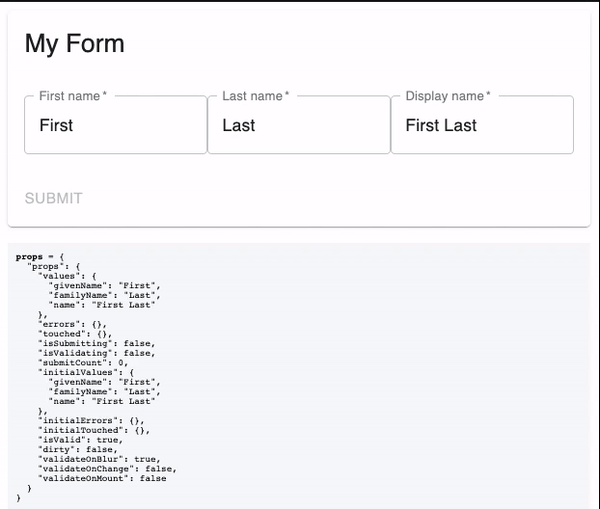600x509 pixels.
Task: Click the "validateOnChange": false line
Action: 107,468
